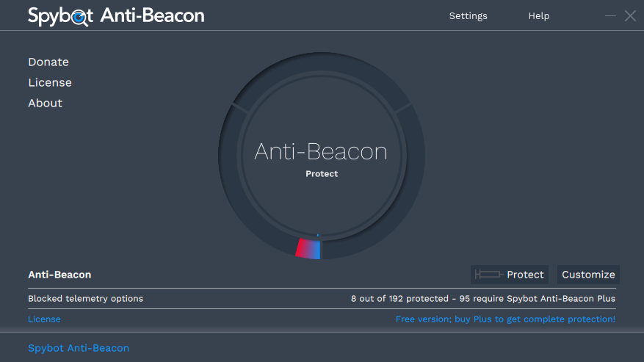Click the circular Anti-Beacon Protect dial center

click(x=322, y=156)
